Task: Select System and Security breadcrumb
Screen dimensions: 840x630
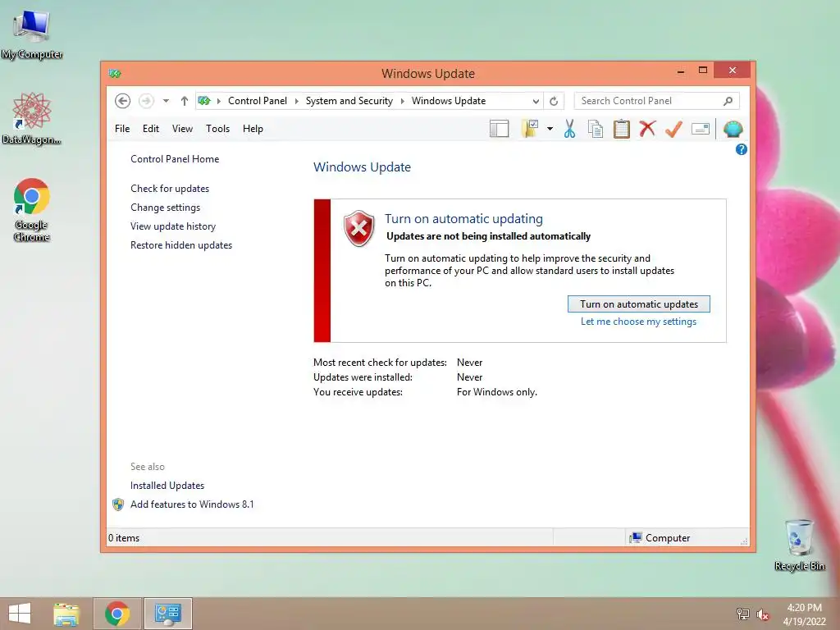Action: coord(349,101)
